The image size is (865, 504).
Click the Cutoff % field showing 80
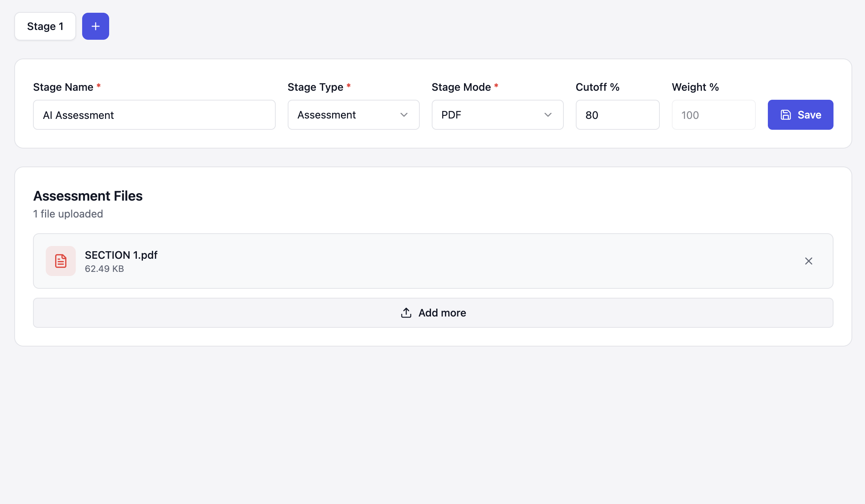click(x=617, y=115)
